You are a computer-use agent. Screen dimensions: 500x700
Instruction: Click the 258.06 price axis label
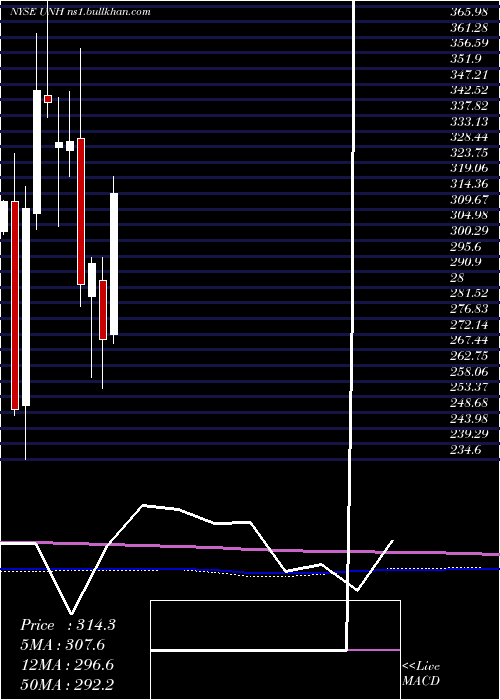tap(469, 372)
